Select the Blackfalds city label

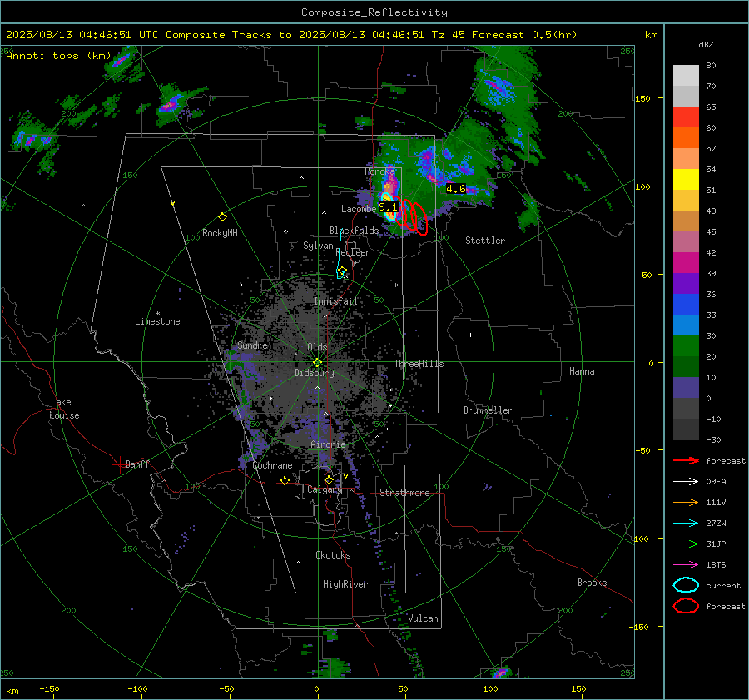354,231
